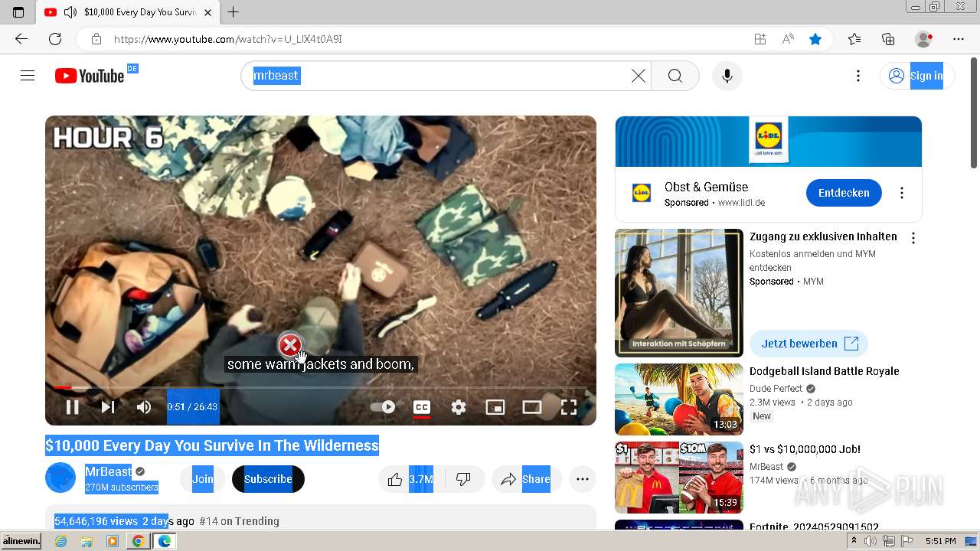
Task: Reload the current page
Action: pos(55,39)
